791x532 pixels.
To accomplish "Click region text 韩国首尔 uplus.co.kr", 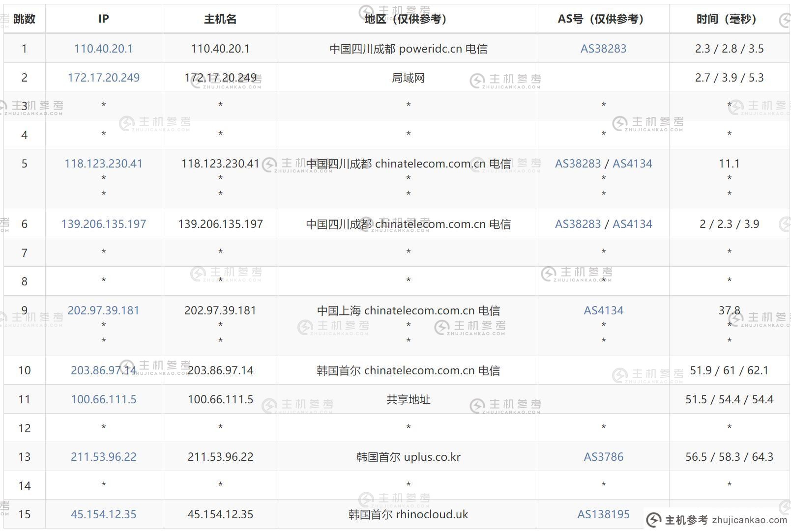I will tap(408, 457).
